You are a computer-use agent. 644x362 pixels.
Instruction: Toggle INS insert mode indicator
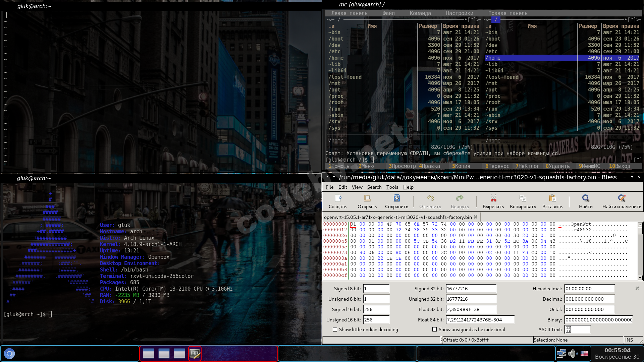click(x=629, y=340)
